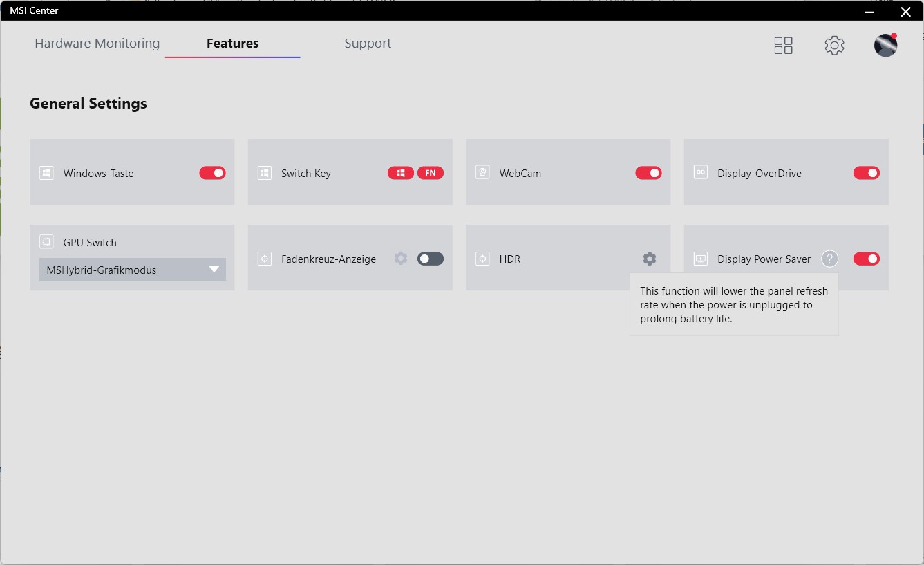Click the Windows-Taste label
Screen dimensions: 924x565
[98, 174]
